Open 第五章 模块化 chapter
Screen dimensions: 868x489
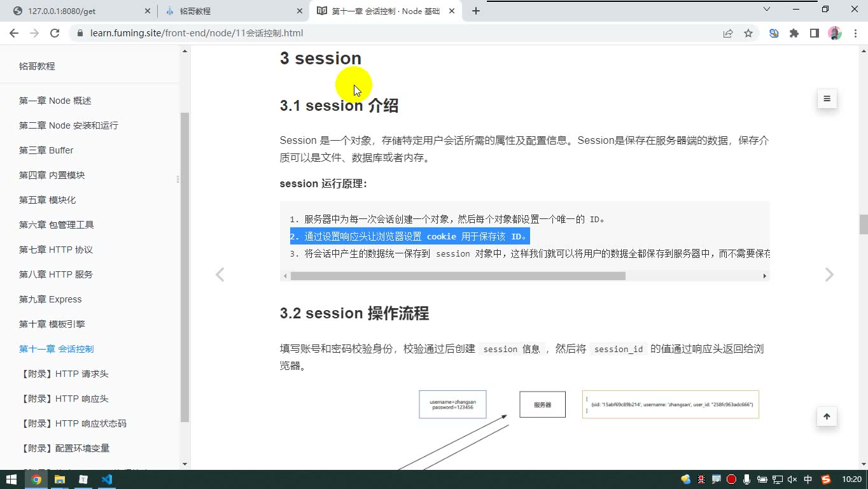pos(48,200)
